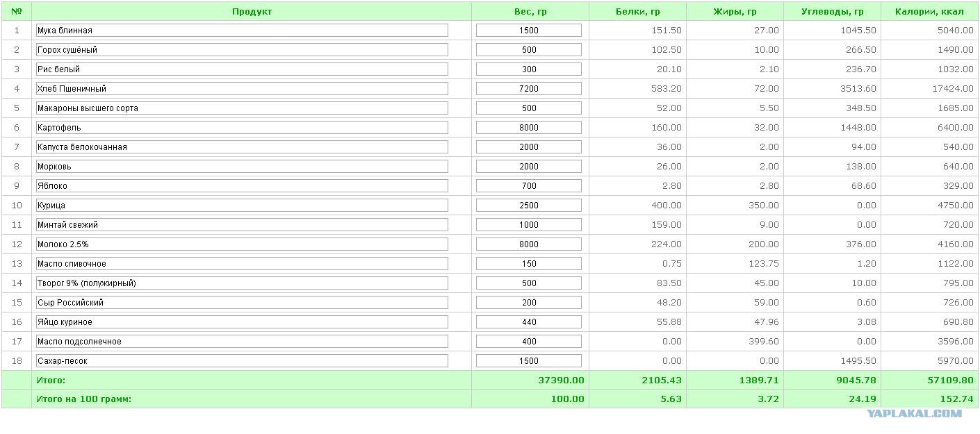The height and width of the screenshot is (434, 980).
Task: Click the 'Мука блинная' product name field
Action: 242,31
